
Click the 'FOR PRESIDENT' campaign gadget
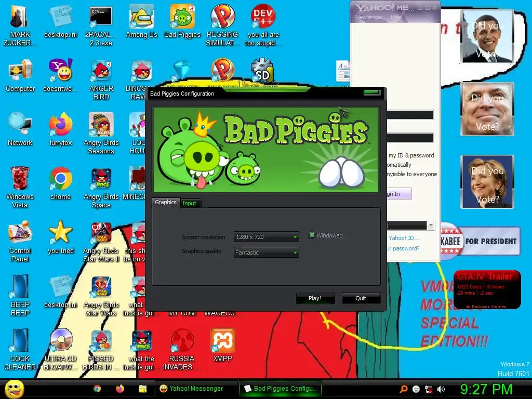(x=481, y=241)
